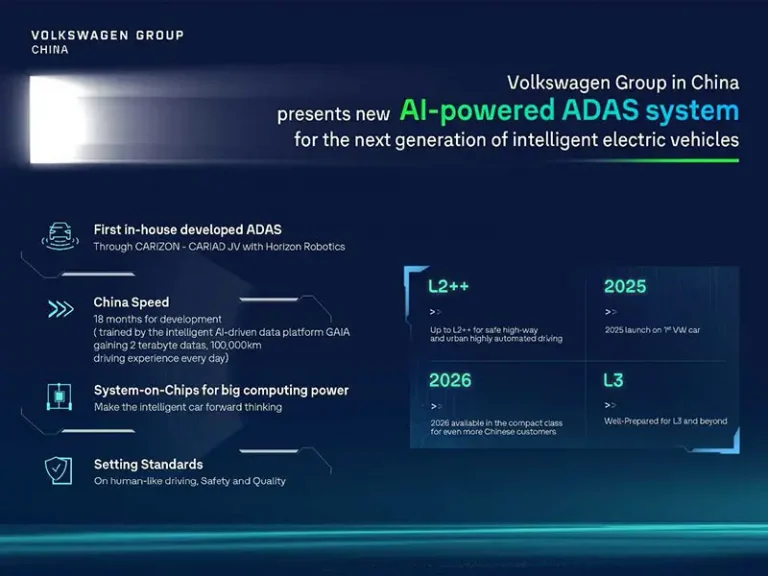Click 'System-on-Chips for big computing power' heading
Viewport: 768px width, 576px height.
tap(221, 390)
